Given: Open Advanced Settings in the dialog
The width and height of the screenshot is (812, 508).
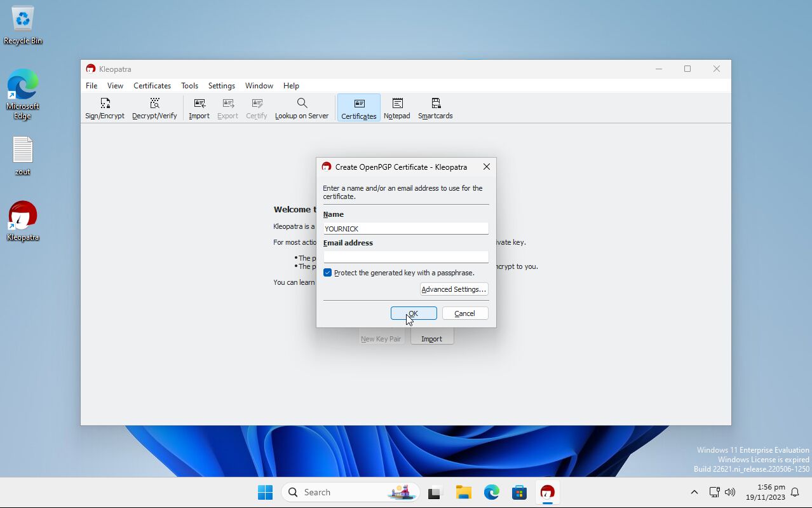Looking at the screenshot, I should [454, 289].
